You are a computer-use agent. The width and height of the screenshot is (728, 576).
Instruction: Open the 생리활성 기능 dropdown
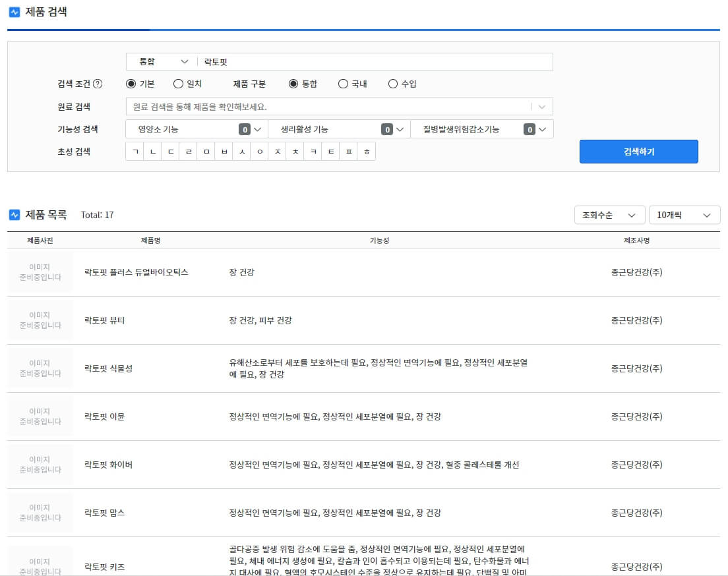coord(340,129)
